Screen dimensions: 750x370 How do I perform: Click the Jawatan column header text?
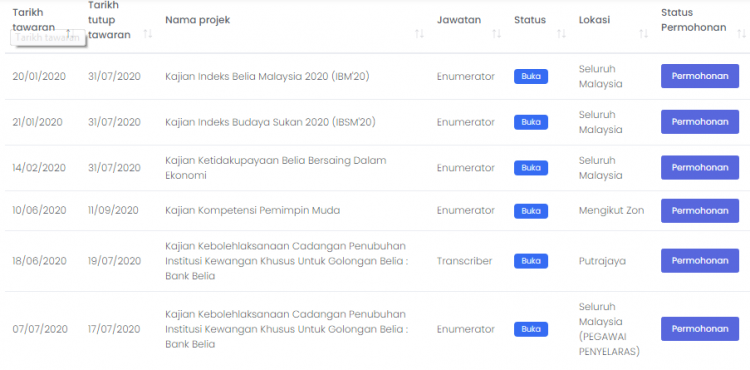[459, 20]
